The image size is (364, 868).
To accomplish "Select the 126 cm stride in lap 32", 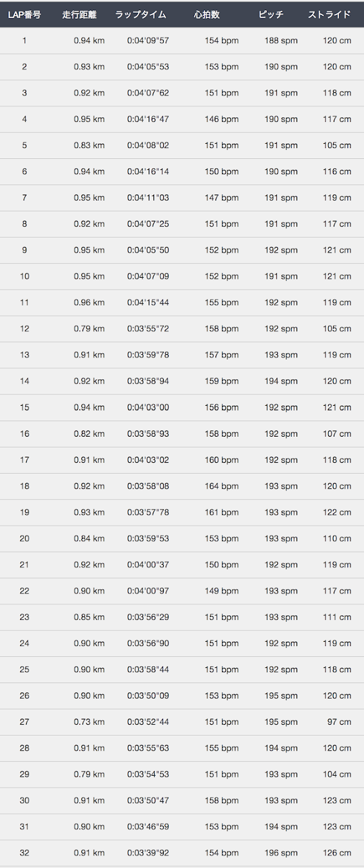I will point(337,853).
